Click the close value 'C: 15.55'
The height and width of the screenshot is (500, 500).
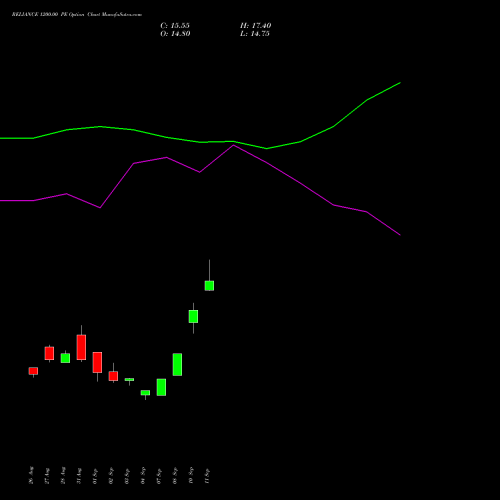[175, 26]
